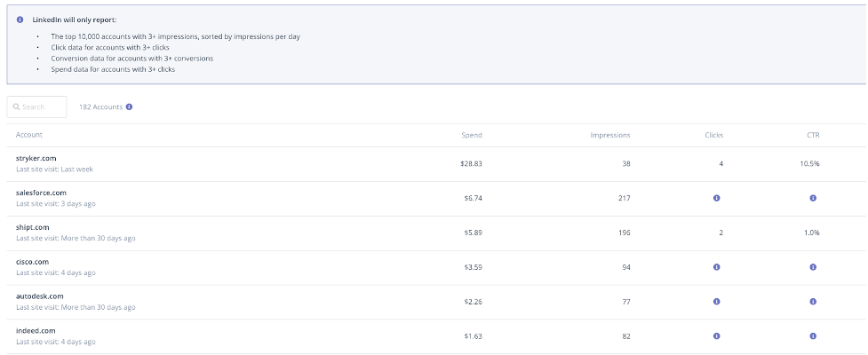This screenshot has width=868, height=355.
Task: Open the shipt.com account
Action: click(33, 227)
